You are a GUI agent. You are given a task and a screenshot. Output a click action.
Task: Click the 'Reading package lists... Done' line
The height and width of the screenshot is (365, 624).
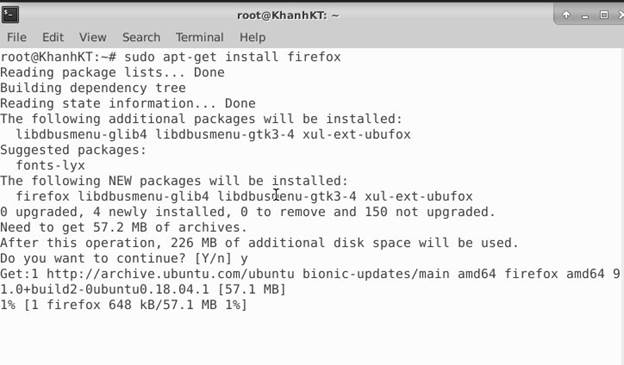[x=112, y=72]
